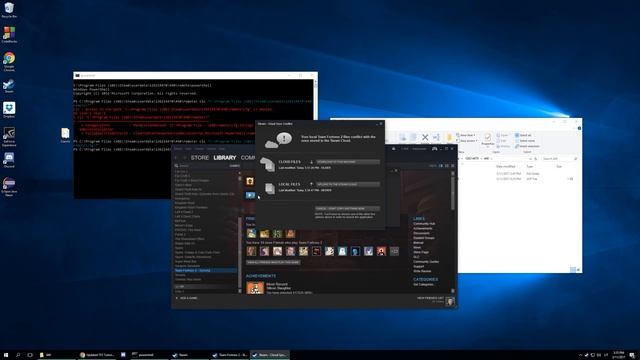The height and width of the screenshot is (360, 640).
Task: Open Task View from the taskbar
Action: coord(30,355)
